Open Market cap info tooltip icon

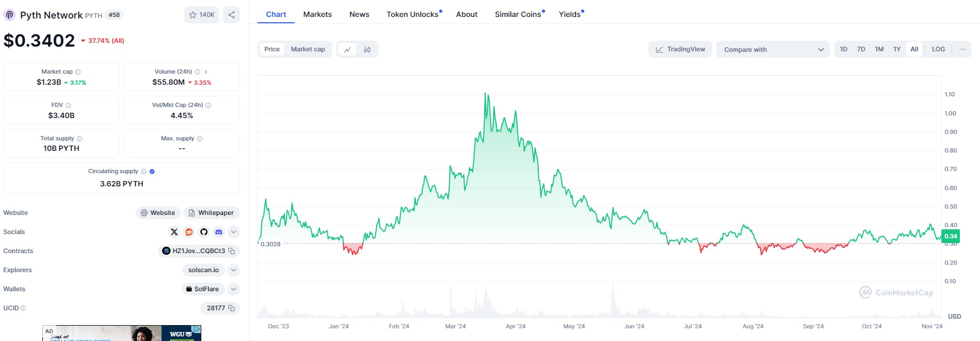(x=78, y=72)
